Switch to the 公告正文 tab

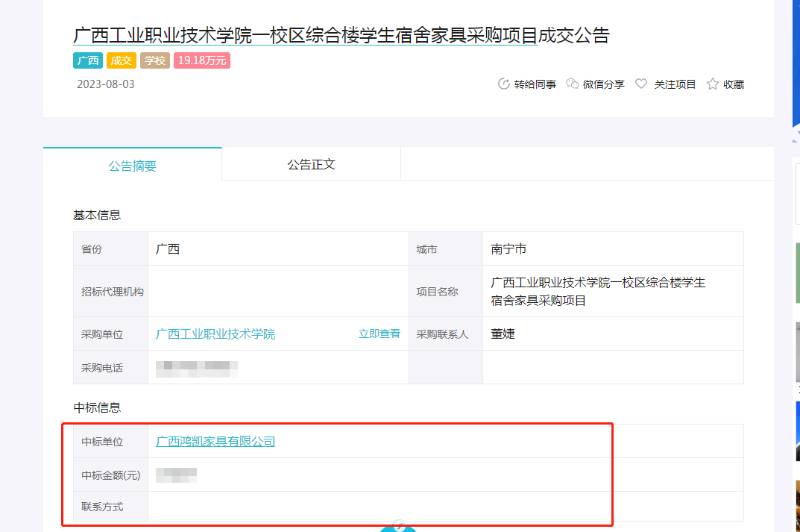click(x=311, y=164)
